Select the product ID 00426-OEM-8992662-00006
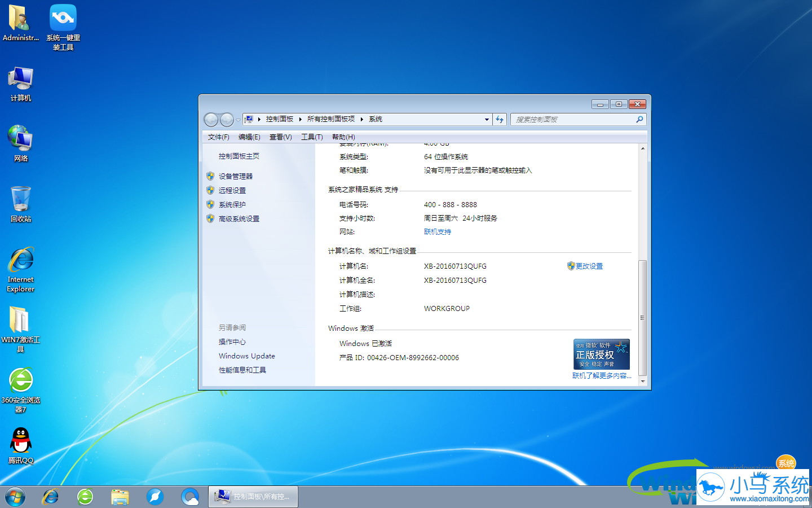Image resolution: width=812 pixels, height=508 pixels. [413, 358]
